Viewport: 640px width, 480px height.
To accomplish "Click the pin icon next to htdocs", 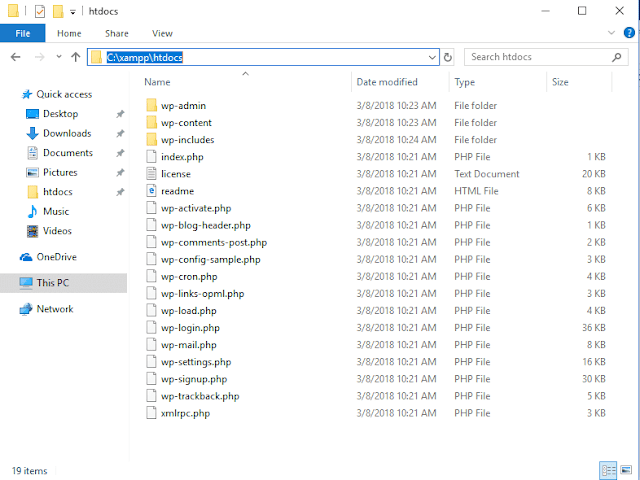I will click(x=120, y=192).
